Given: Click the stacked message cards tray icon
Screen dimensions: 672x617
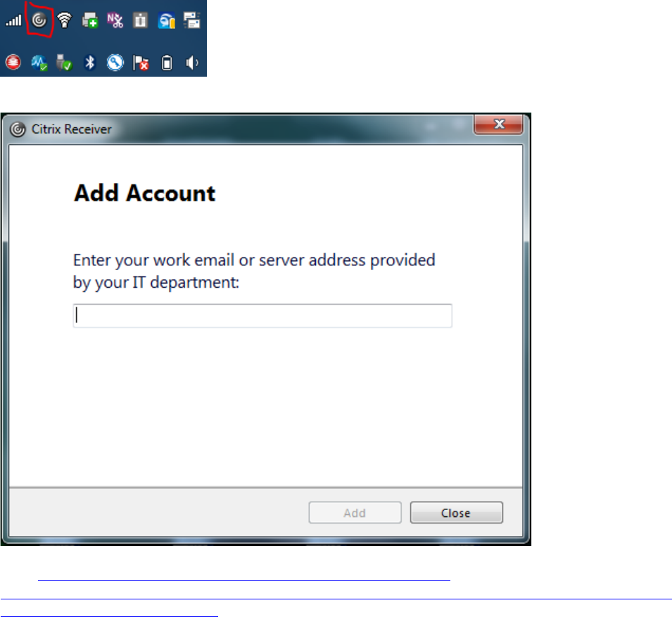Looking at the screenshot, I should [x=192, y=20].
